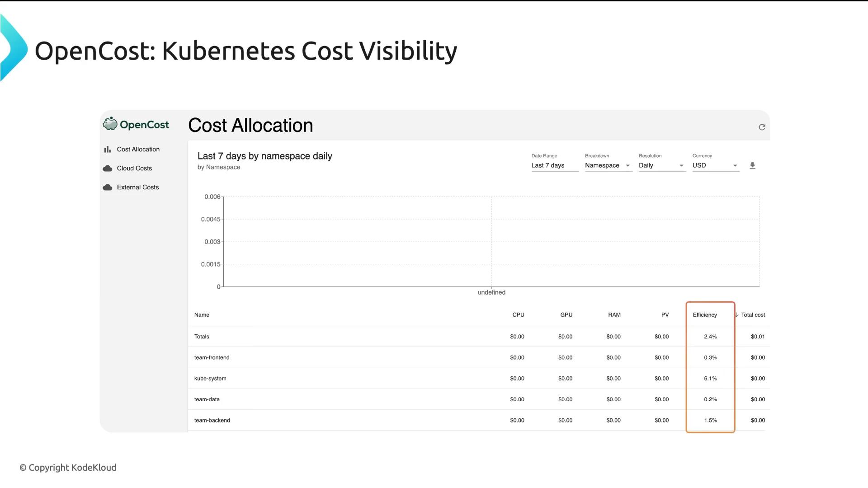This screenshot has width=868, height=488.
Task: Select the team-frontend namespace row
Action: (479, 357)
